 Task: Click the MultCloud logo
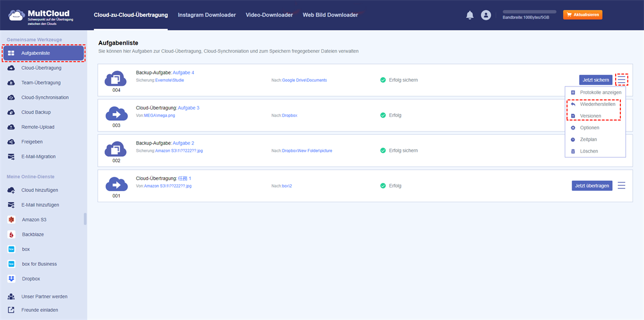coord(41,15)
